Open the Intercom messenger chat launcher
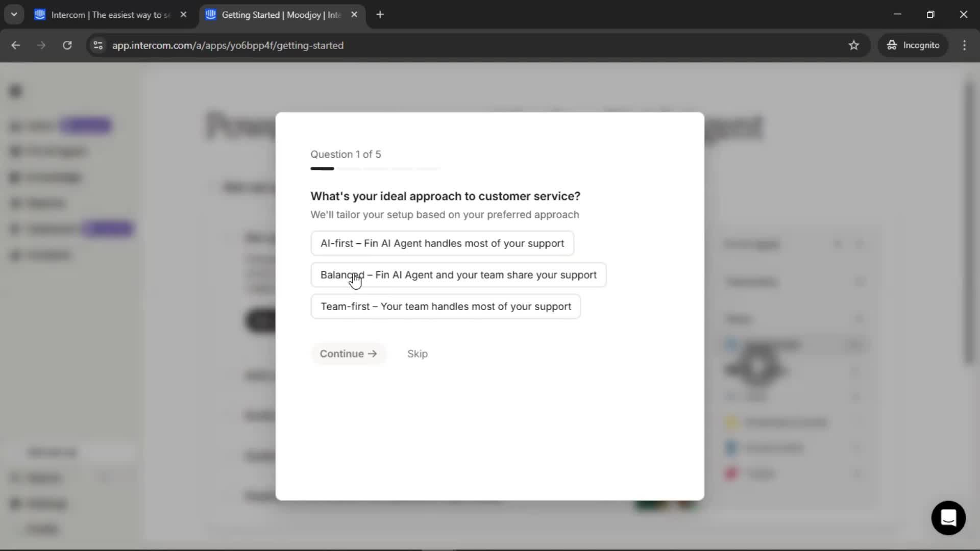Viewport: 980px width, 551px height. click(x=948, y=518)
